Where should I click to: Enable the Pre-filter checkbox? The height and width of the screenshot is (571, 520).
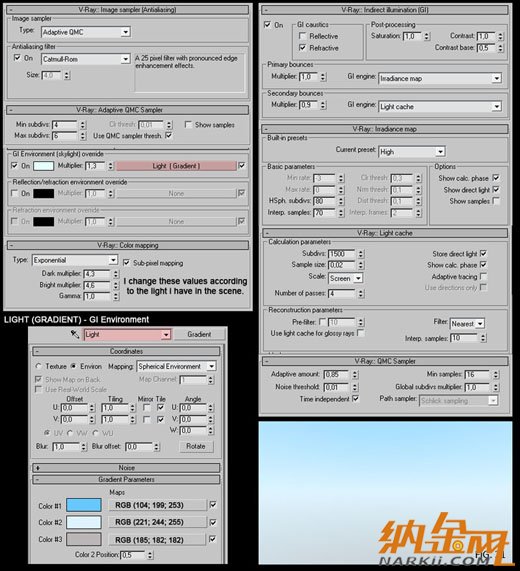pyautogui.click(x=322, y=322)
